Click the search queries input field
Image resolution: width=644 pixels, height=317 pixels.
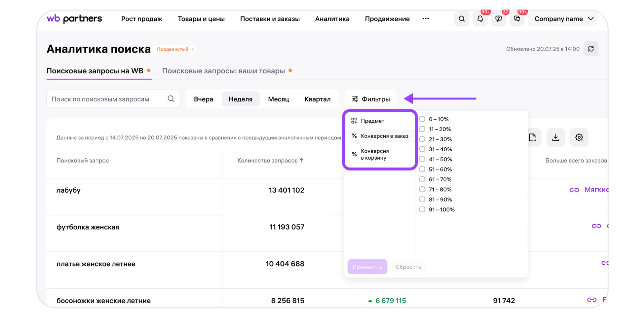(108, 99)
